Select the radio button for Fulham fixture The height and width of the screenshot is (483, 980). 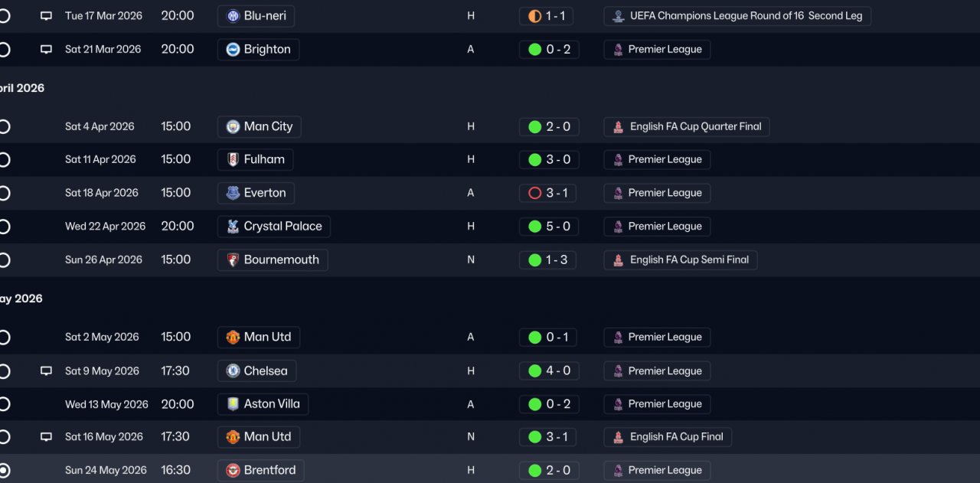(4, 160)
